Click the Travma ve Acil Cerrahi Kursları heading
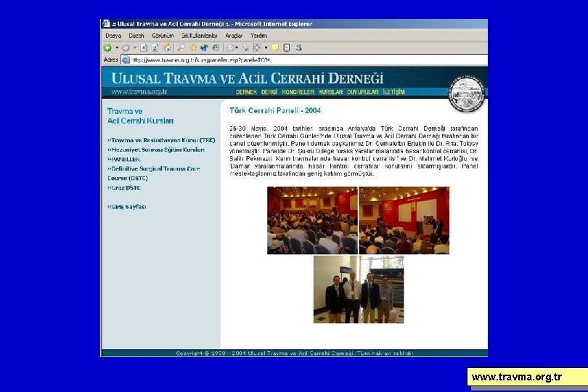This screenshot has width=588, height=392. coord(140,116)
